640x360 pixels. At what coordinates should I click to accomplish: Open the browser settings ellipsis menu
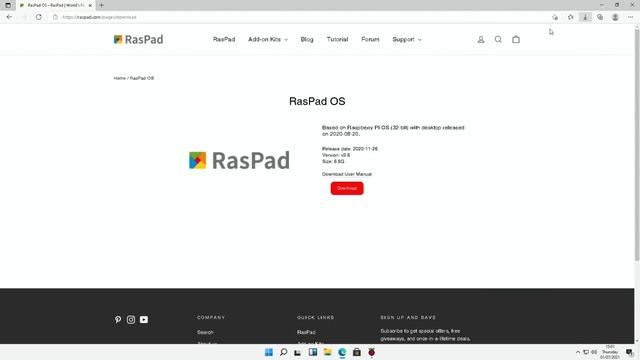click(631, 17)
